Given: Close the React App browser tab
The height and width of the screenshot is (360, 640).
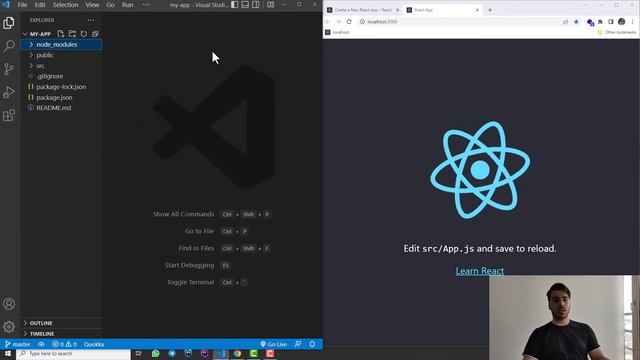Looking at the screenshot, I should [x=477, y=10].
